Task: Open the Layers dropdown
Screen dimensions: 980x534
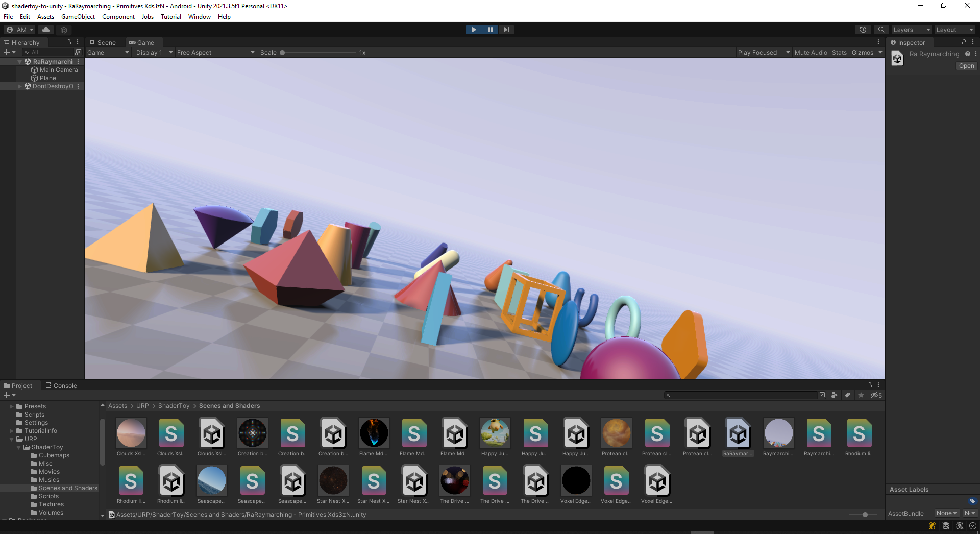Action: pyautogui.click(x=912, y=30)
